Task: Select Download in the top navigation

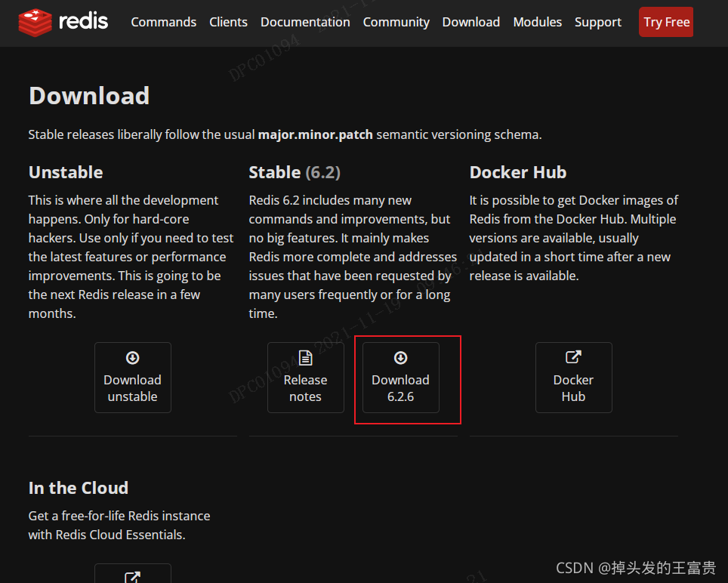Action: coord(471,23)
